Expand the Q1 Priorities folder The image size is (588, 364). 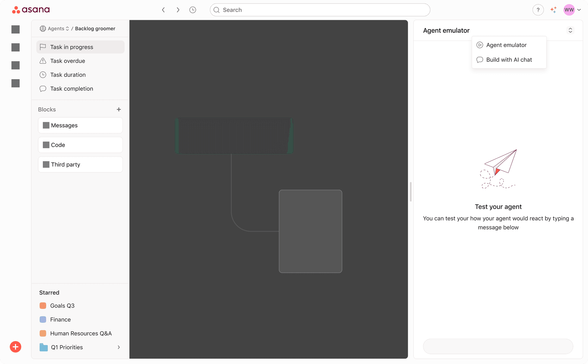point(119,347)
